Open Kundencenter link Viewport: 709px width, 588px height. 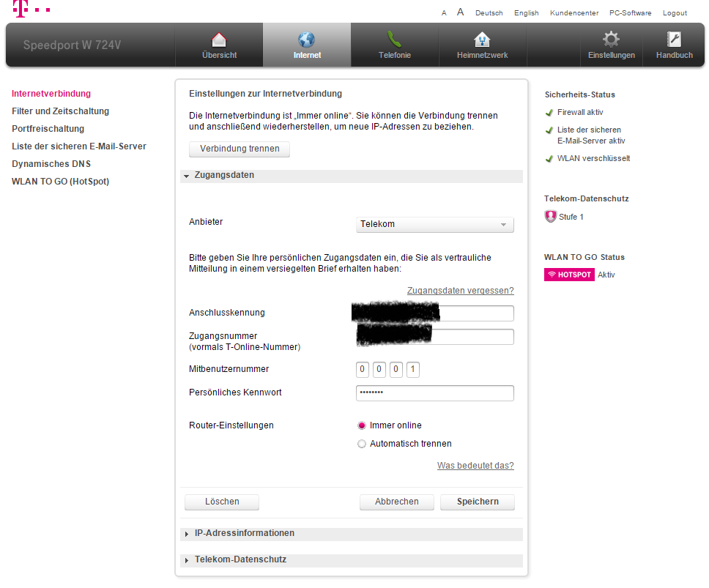pyautogui.click(x=574, y=13)
